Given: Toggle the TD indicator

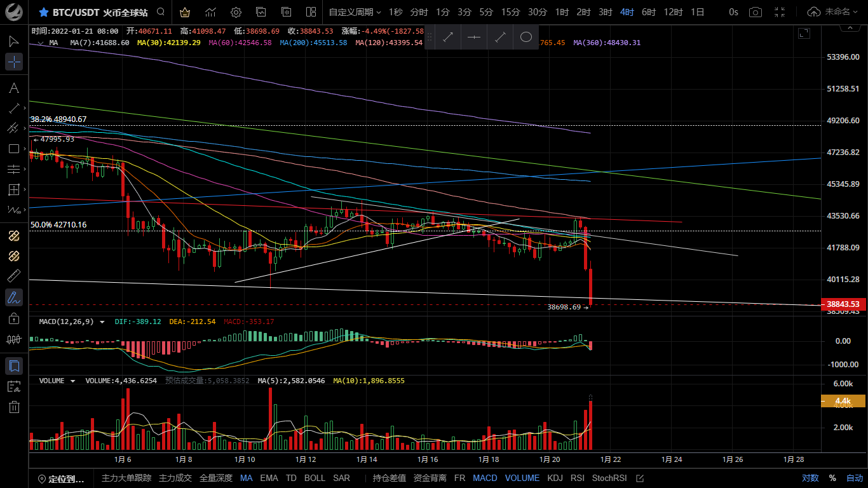Looking at the screenshot, I should pyautogui.click(x=291, y=478).
